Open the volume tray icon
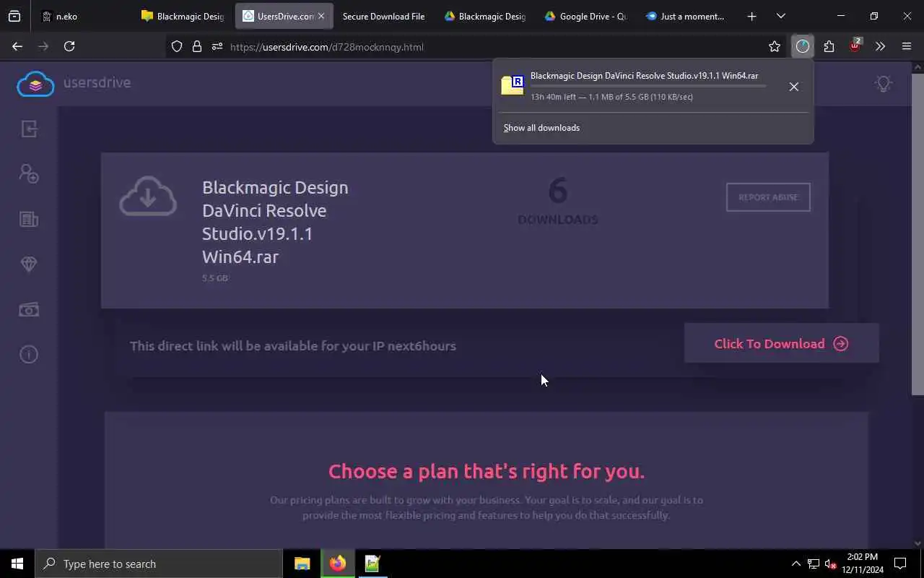This screenshot has height=578, width=924. [x=830, y=564]
